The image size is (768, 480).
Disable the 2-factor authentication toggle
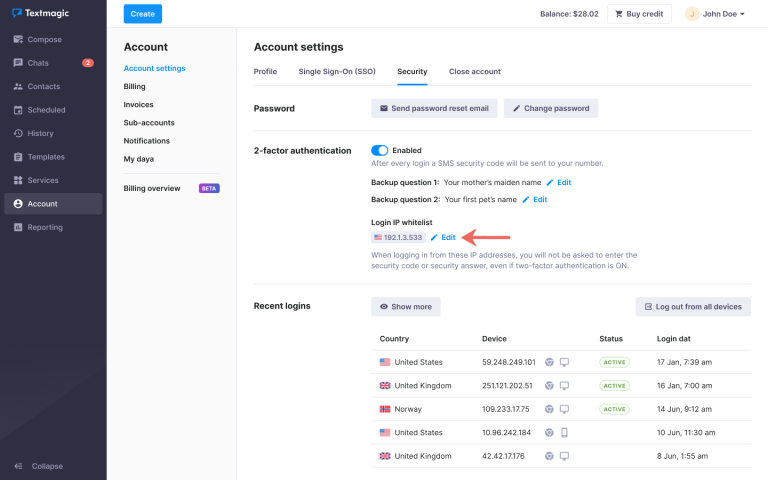click(x=379, y=150)
